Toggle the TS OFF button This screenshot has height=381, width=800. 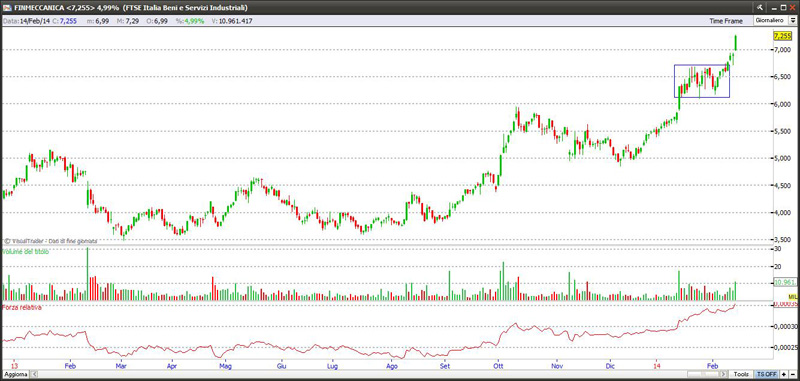(x=766, y=374)
